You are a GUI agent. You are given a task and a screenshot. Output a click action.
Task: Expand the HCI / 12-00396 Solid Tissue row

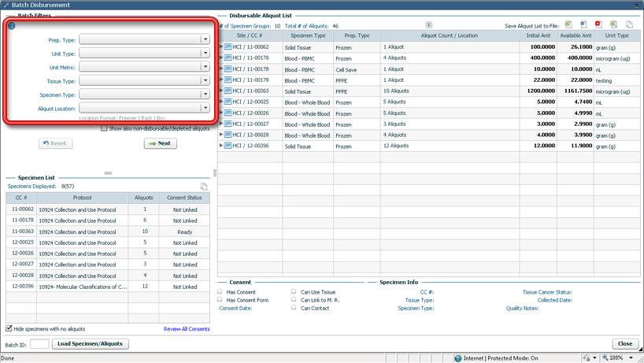coord(221,146)
